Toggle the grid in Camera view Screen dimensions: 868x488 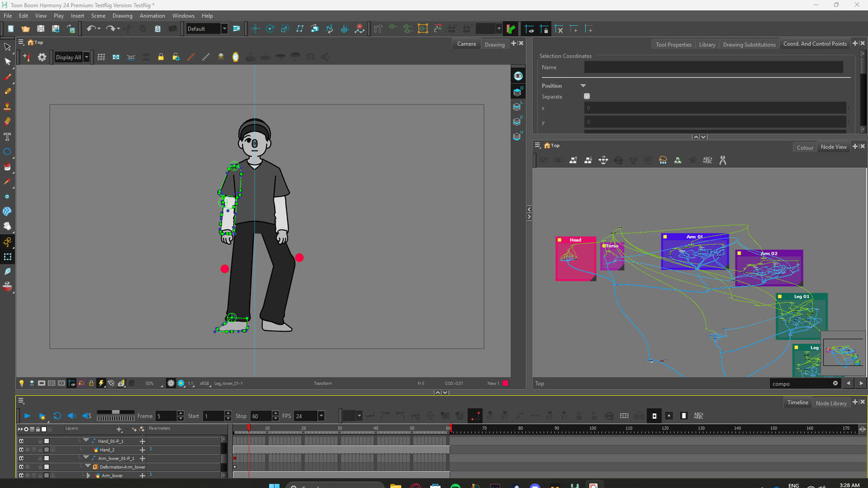(x=101, y=57)
